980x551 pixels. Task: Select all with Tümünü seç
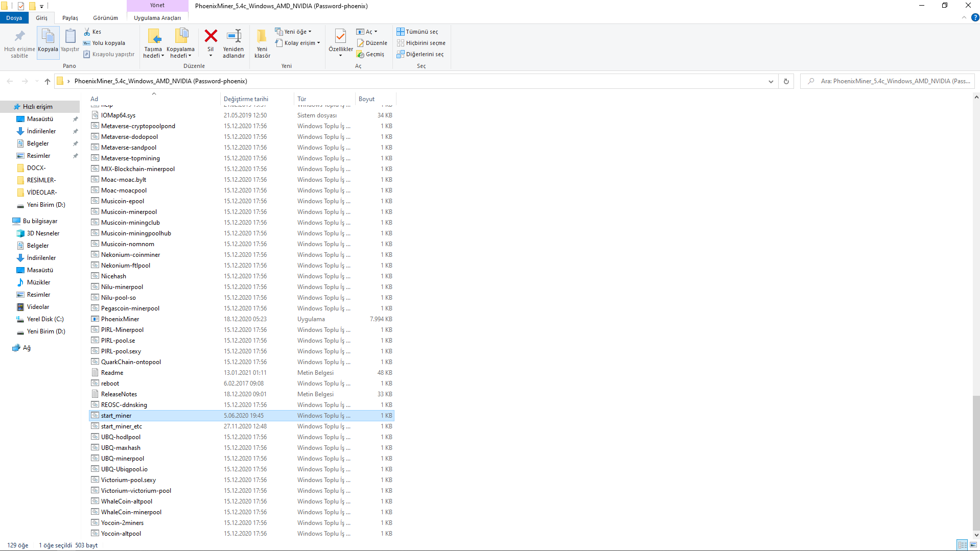pos(417,32)
